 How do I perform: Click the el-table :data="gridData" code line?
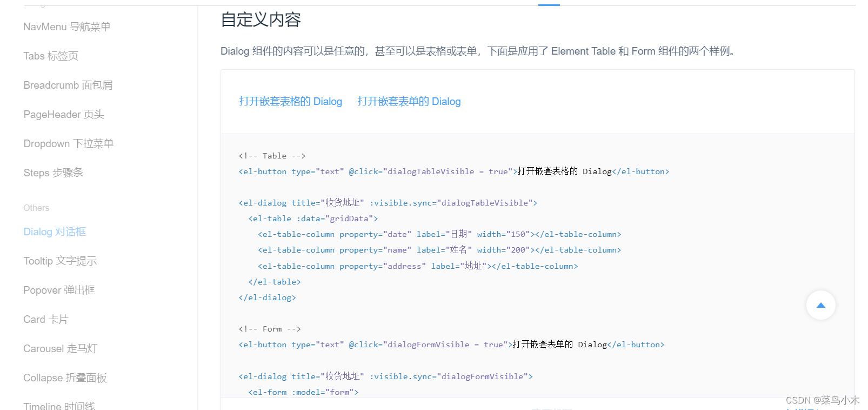point(313,219)
